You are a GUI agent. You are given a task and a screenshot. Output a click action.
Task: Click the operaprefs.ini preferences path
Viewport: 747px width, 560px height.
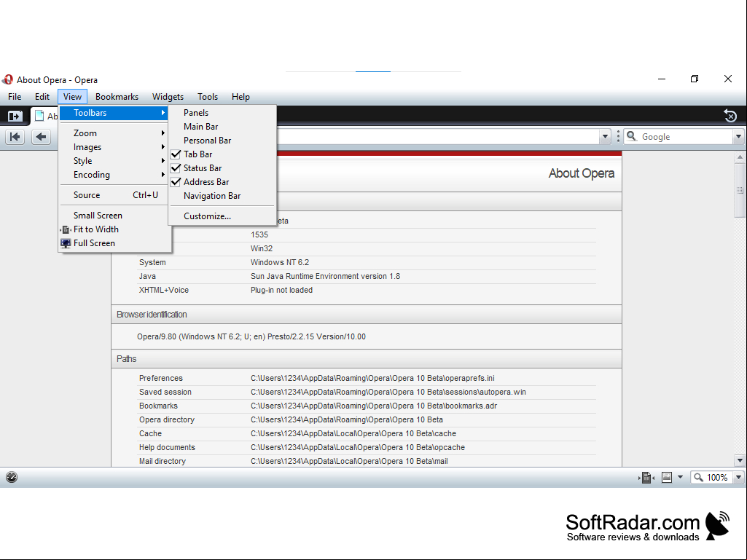372,378
